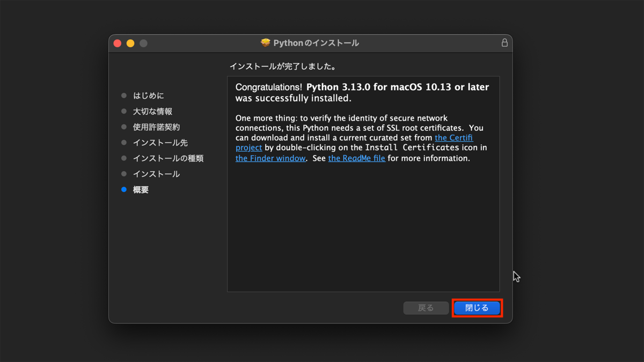
Task: Select the 大切な情報 step
Action: [153, 111]
